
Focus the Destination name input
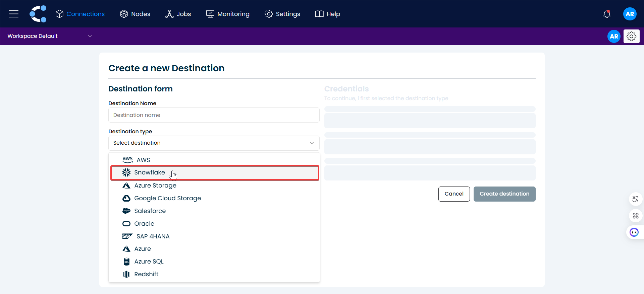click(214, 115)
